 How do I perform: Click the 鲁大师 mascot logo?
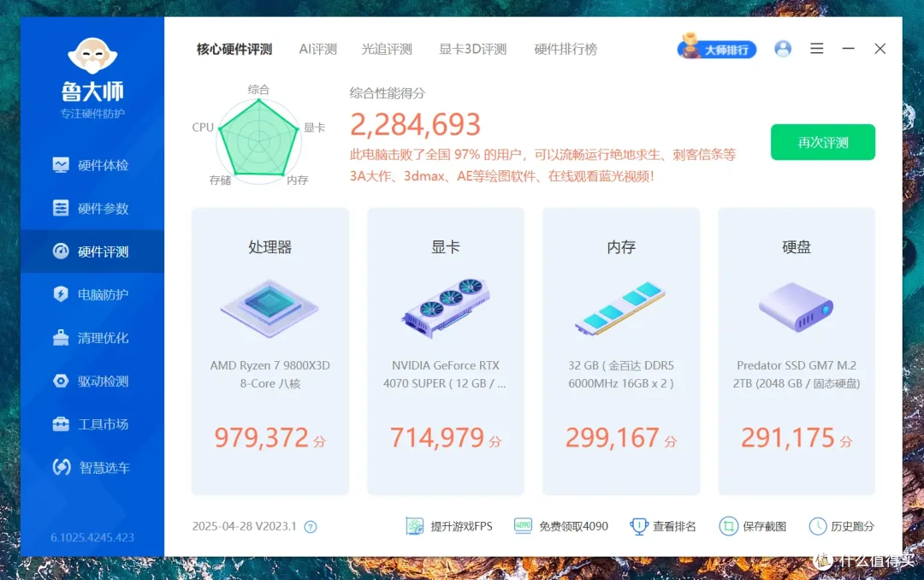tap(92, 56)
